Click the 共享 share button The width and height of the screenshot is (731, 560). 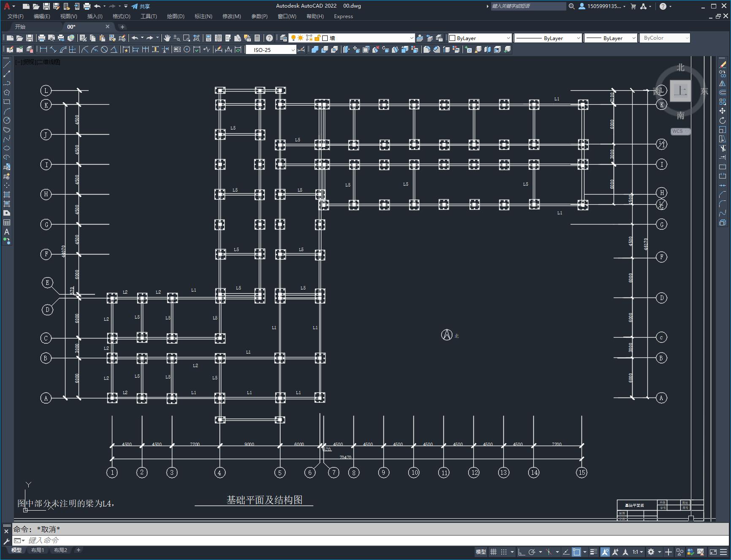[141, 6]
